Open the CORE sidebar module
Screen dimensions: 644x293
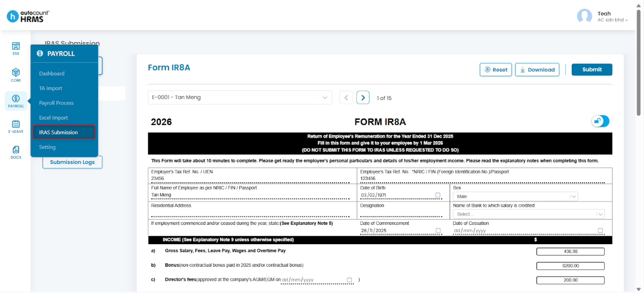pos(16,75)
